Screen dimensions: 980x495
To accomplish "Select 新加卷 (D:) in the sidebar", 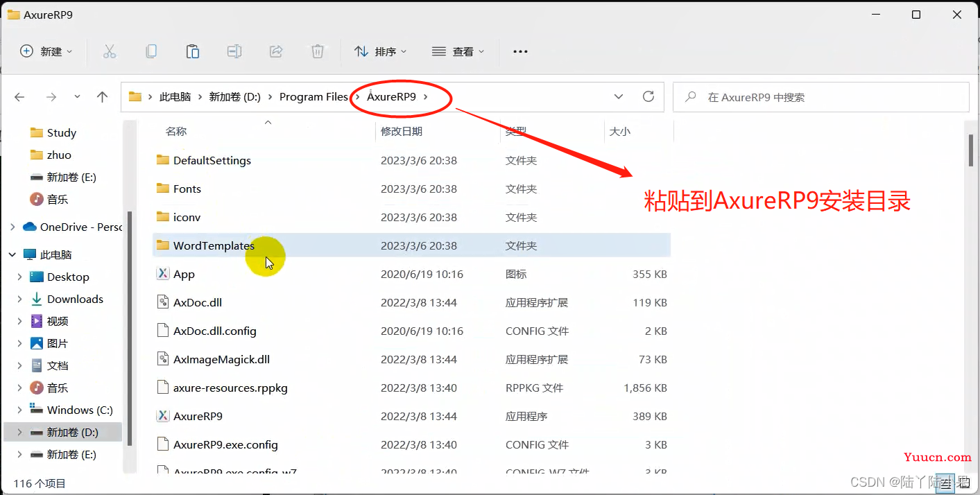I will [62, 432].
